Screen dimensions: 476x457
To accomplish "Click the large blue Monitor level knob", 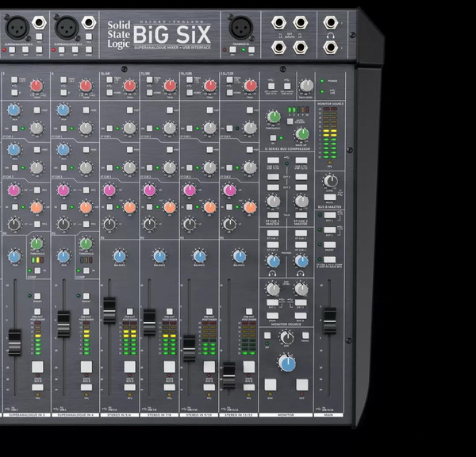I will click(x=287, y=363).
